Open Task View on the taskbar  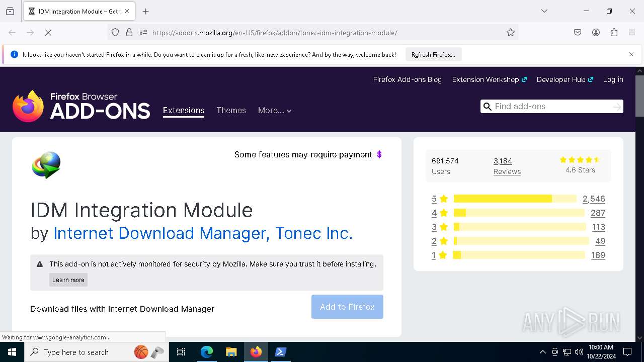[181, 352]
